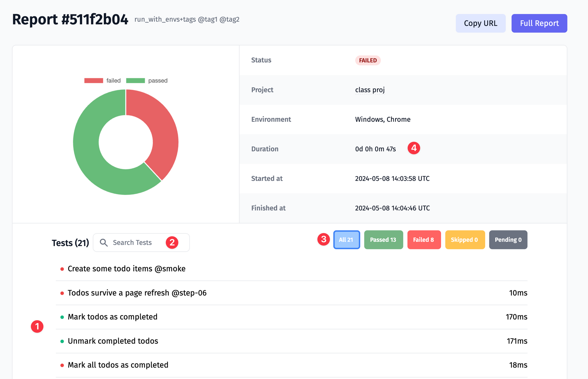Toggle the passed legend swatch
Image resolution: width=588 pixels, height=379 pixels.
pyautogui.click(x=135, y=81)
